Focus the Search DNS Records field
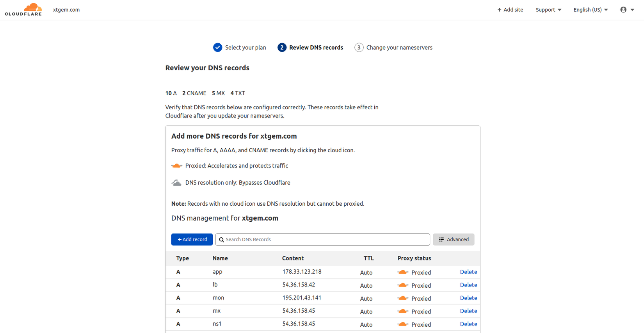This screenshot has height=333, width=644. (x=326, y=240)
